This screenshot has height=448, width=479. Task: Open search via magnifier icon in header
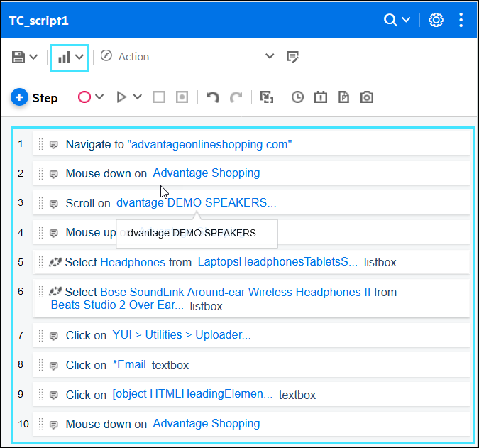391,20
